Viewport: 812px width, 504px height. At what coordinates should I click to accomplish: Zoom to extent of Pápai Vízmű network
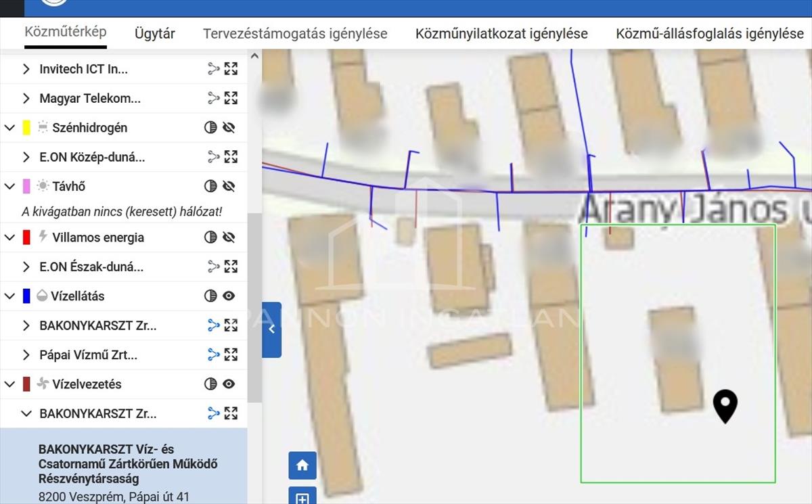tap(231, 354)
